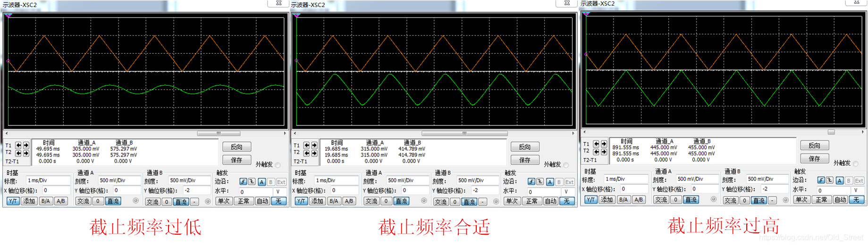868x246 pixels.
Task: Click channel A 500 mV/Div scale, left oscilloscope
Action: click(x=119, y=180)
